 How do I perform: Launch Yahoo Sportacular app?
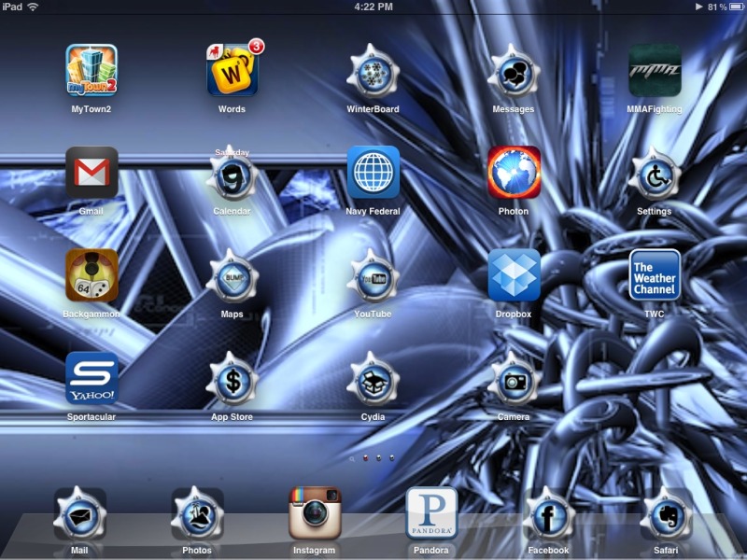click(92, 378)
